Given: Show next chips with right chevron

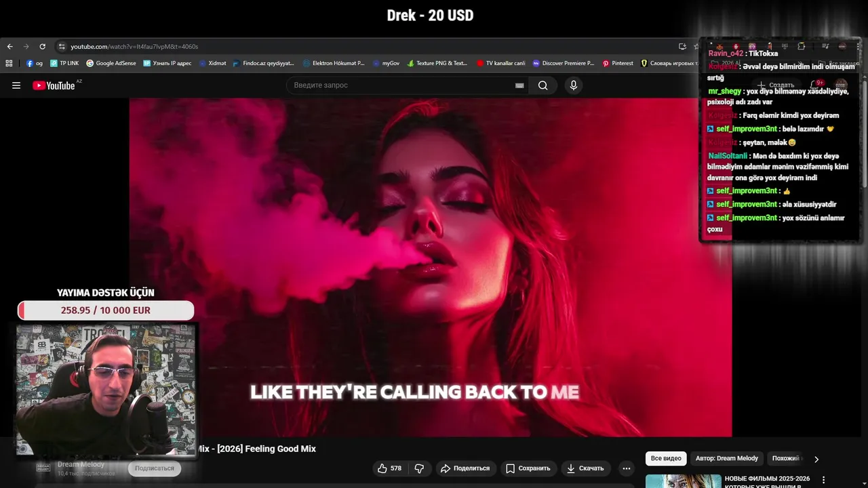Looking at the screenshot, I should [816, 459].
